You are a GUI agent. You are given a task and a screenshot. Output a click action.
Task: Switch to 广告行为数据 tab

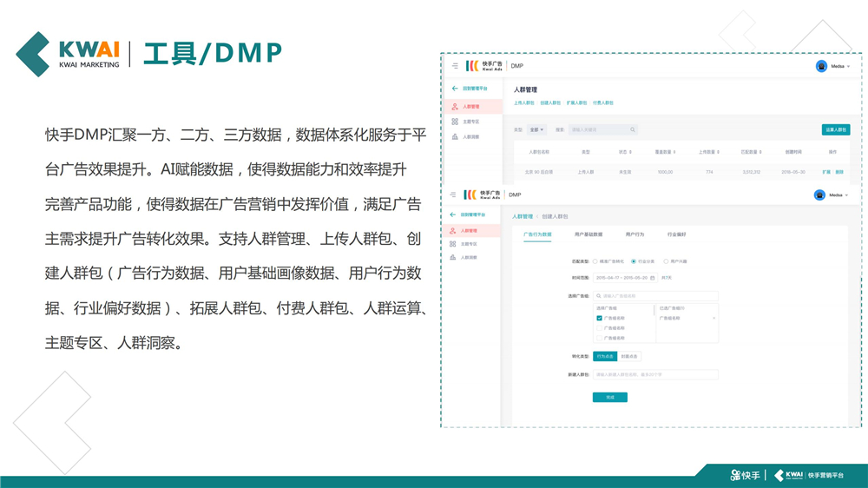(537, 234)
